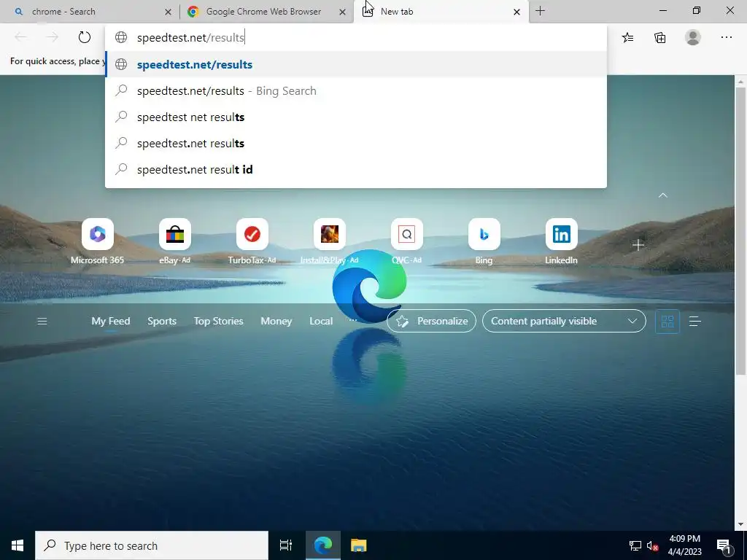Close the 'Google Chrome Web Browser' tab
Screen dimensions: 747x560
342,12
